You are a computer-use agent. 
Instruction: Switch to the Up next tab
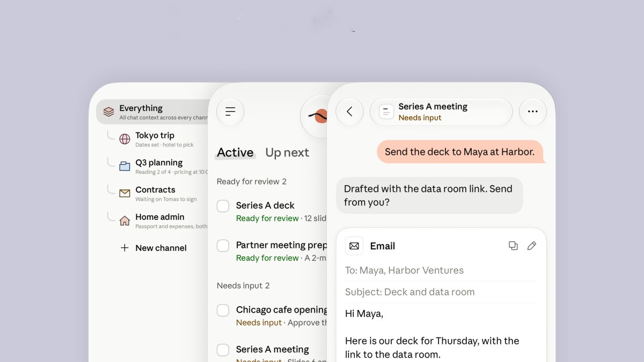click(x=287, y=153)
